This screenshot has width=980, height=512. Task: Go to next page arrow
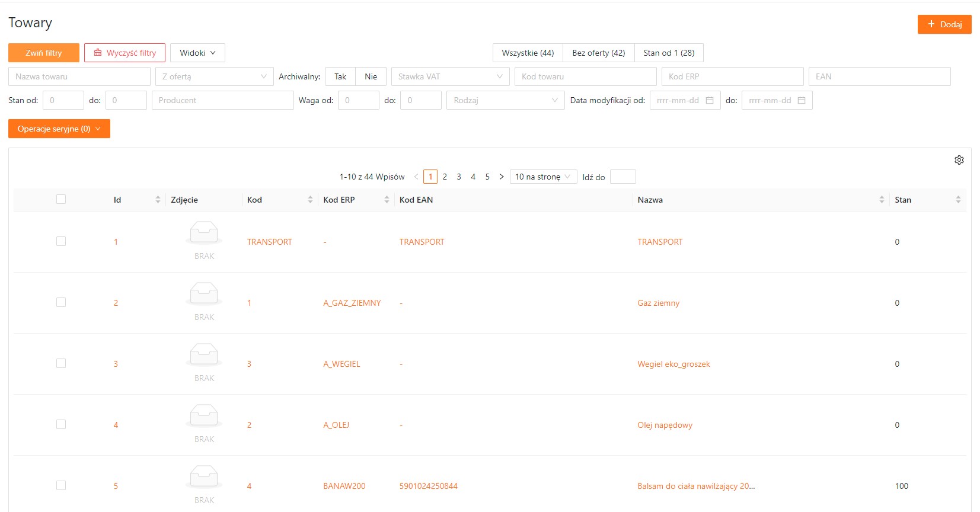[502, 177]
